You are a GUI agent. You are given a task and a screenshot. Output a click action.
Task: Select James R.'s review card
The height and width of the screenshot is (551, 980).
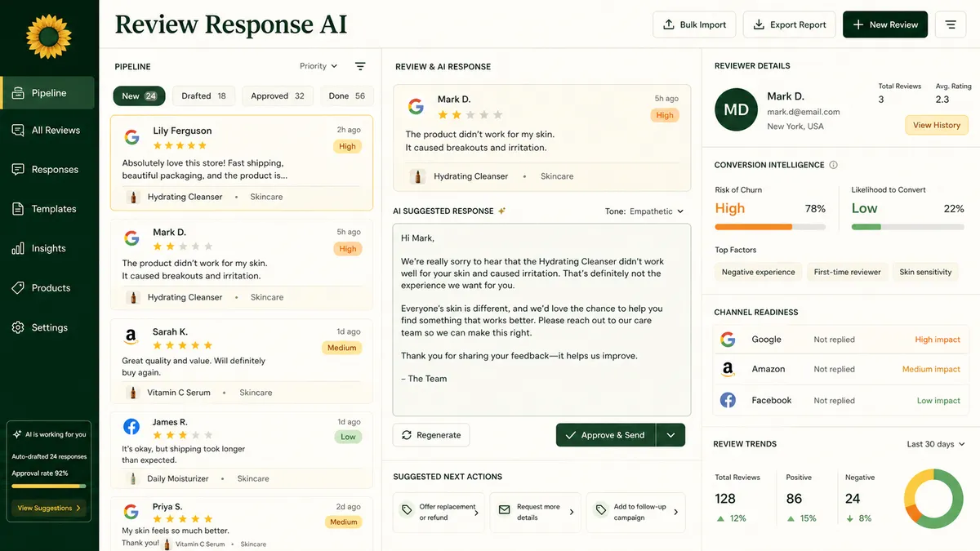click(242, 450)
